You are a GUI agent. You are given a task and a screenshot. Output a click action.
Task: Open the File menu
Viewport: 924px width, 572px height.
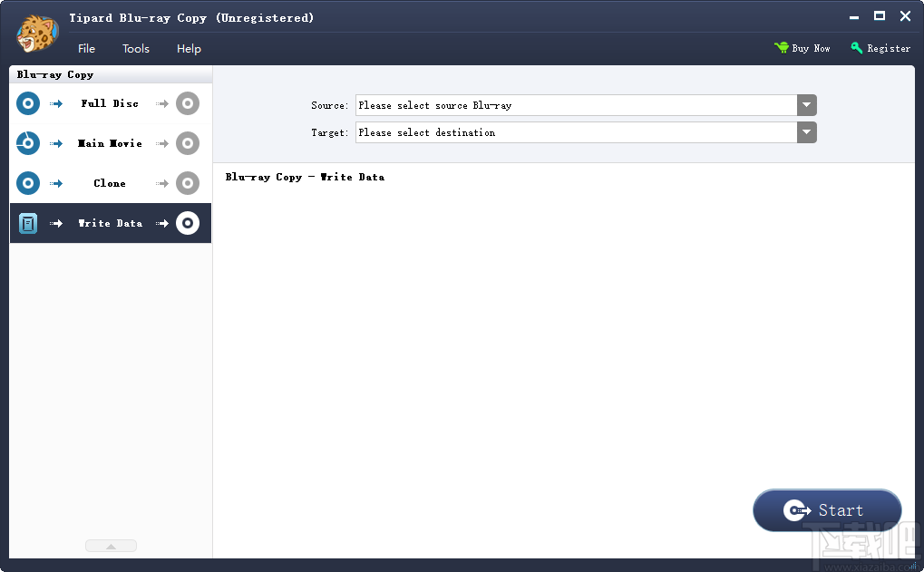coord(87,49)
